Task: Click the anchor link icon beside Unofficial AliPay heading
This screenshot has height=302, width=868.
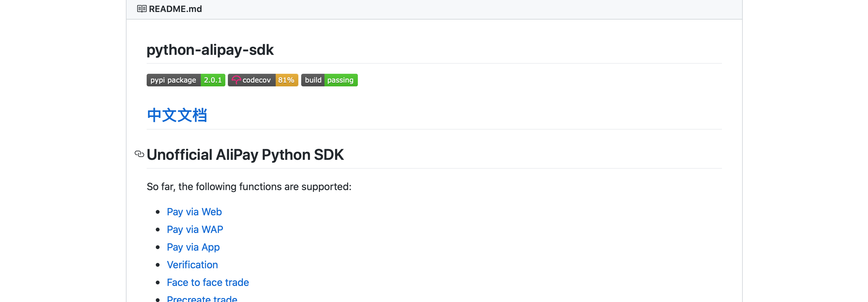Action: [139, 154]
